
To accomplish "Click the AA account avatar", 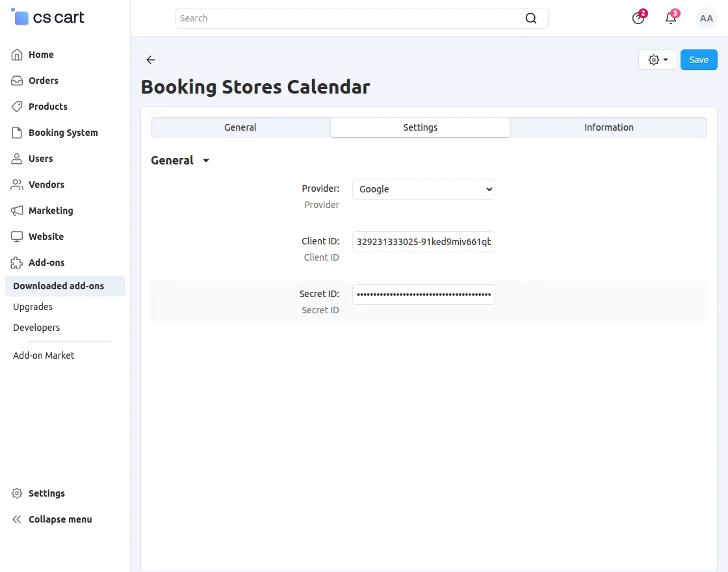I will 707,18.
